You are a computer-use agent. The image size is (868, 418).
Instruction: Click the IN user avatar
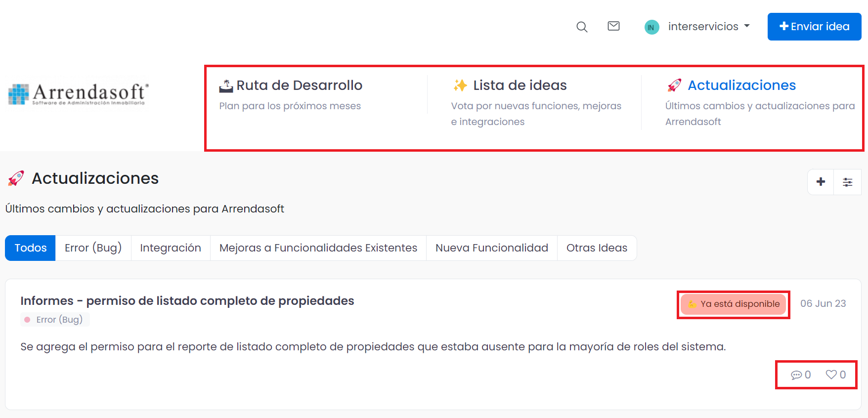tap(651, 27)
